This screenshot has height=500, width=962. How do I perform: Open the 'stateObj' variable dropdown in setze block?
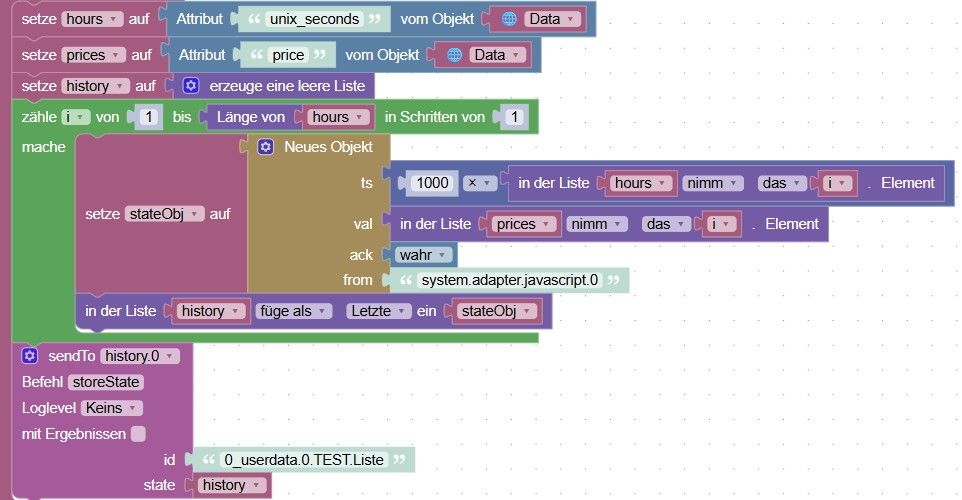point(164,214)
